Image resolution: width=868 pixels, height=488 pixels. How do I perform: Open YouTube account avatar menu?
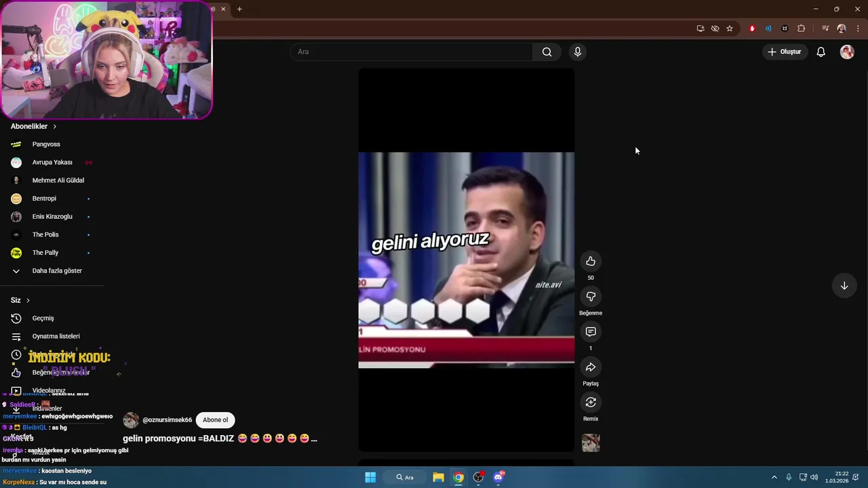pos(847,52)
